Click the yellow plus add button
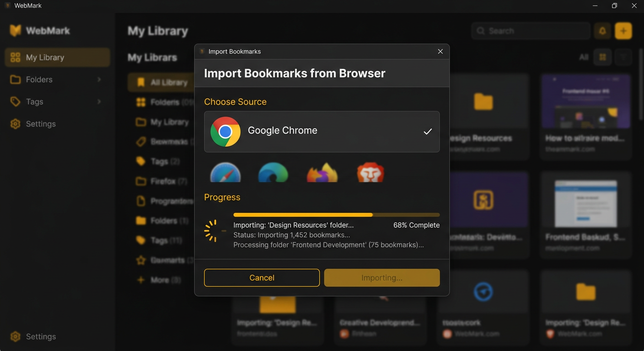The image size is (644, 351). click(x=623, y=31)
